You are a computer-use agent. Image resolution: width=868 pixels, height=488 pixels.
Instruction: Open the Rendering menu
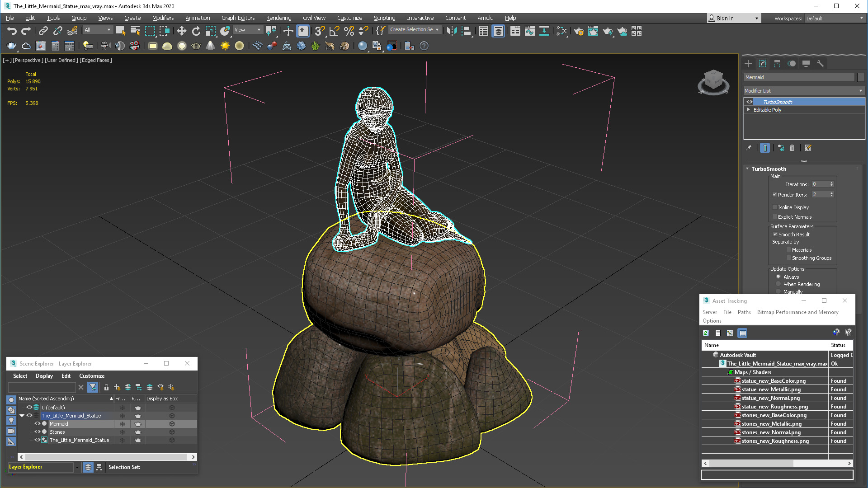click(278, 18)
